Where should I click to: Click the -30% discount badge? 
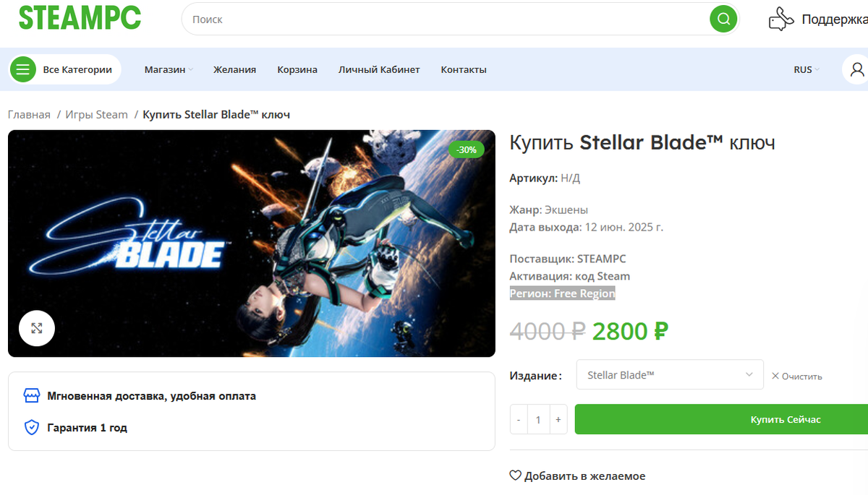click(467, 150)
